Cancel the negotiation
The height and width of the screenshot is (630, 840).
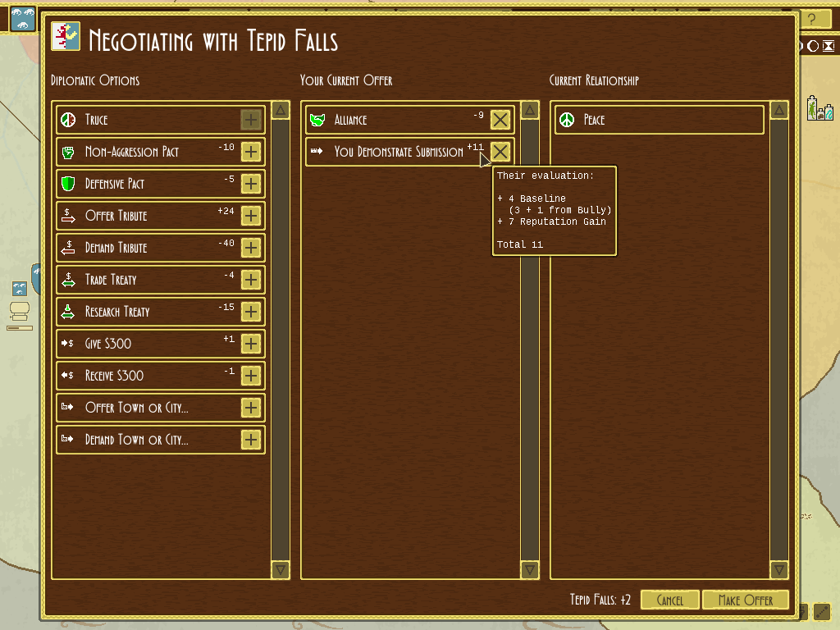click(x=669, y=600)
